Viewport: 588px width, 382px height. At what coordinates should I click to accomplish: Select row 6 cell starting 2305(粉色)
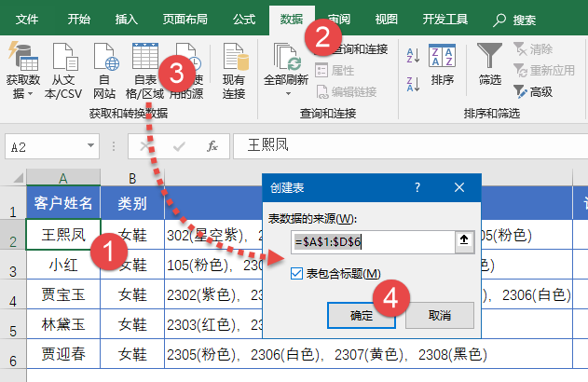(x=368, y=354)
